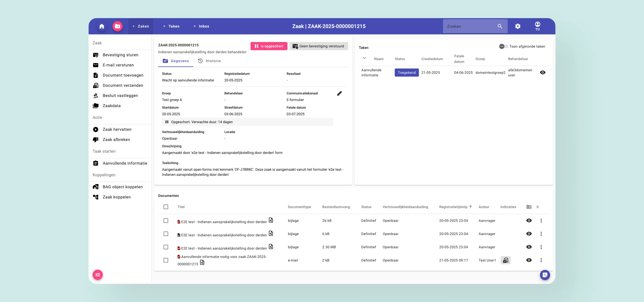The height and width of the screenshot is (302, 644).
Task: Go to the home dashboard icon
Action: 102,26
